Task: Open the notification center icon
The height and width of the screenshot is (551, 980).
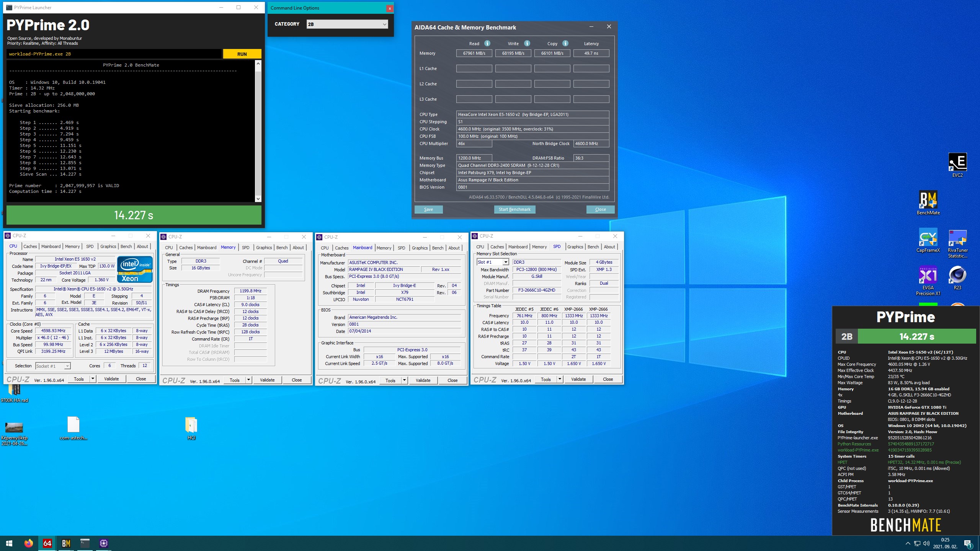Action: point(968,543)
